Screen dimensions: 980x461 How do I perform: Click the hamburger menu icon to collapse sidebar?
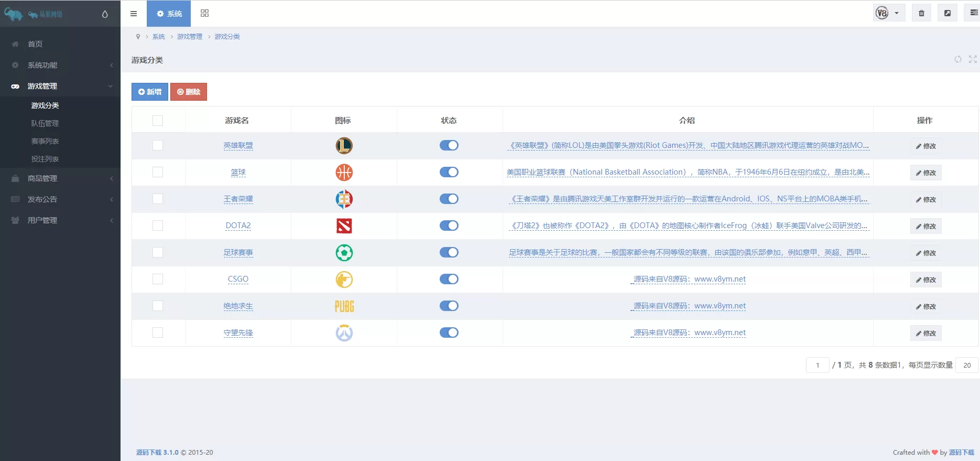134,14
